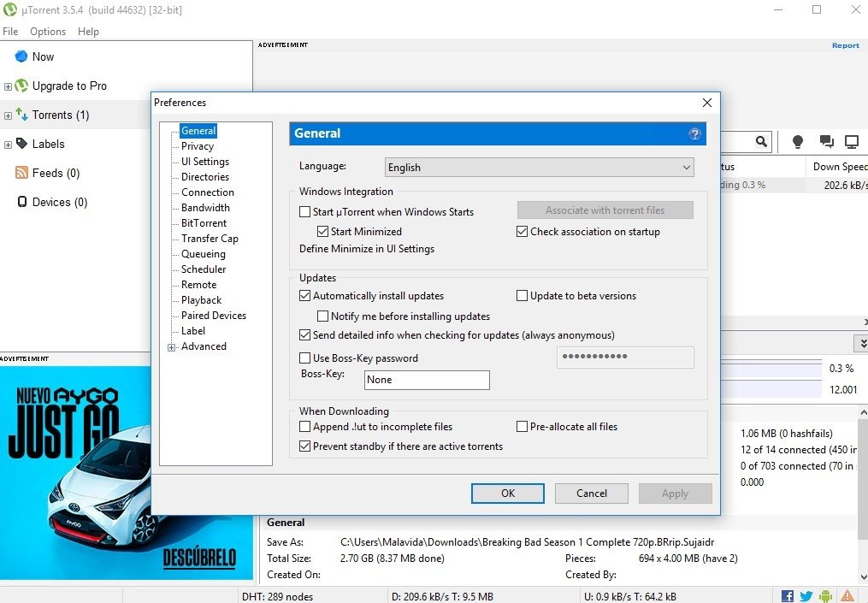Toggle Automatically install updates checkbox
This screenshot has width=868, height=603.
tap(304, 296)
